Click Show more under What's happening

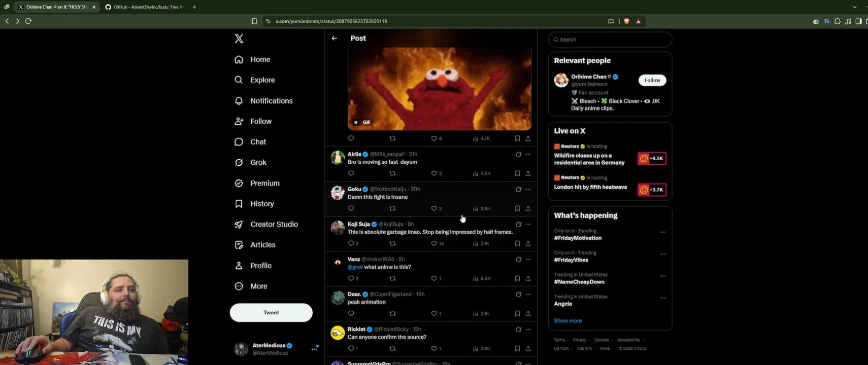click(568, 321)
